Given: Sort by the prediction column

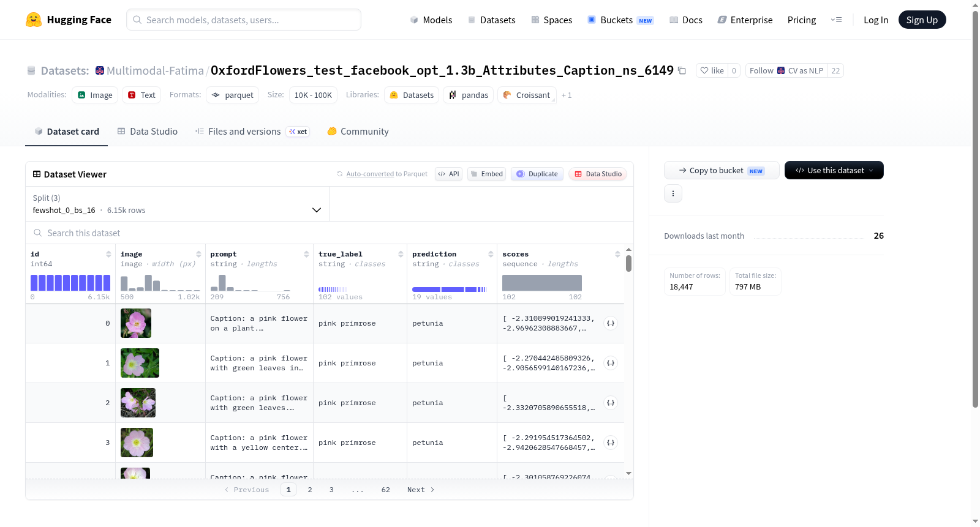Looking at the screenshot, I should pyautogui.click(x=491, y=254).
